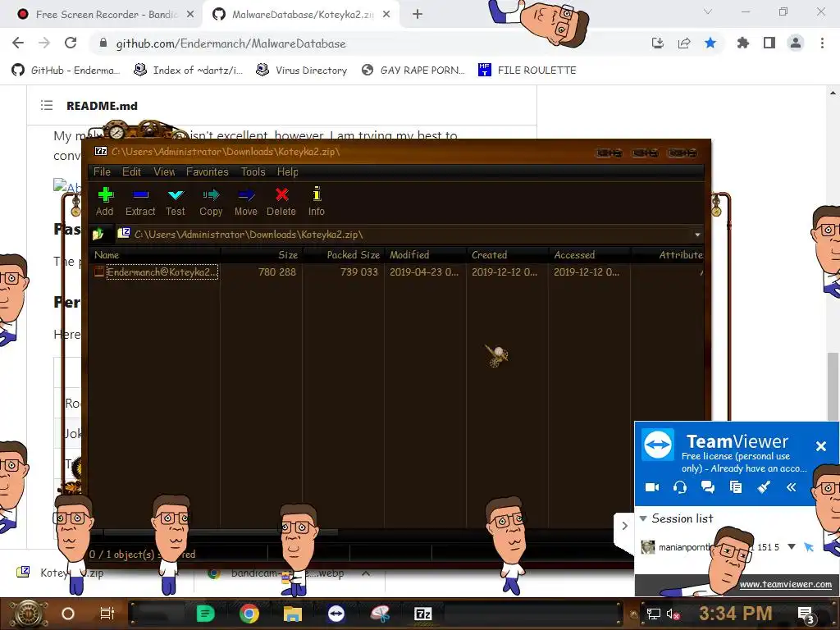The width and height of the screenshot is (840, 630).
Task: Open README.md outline list icon
Action: [47, 106]
